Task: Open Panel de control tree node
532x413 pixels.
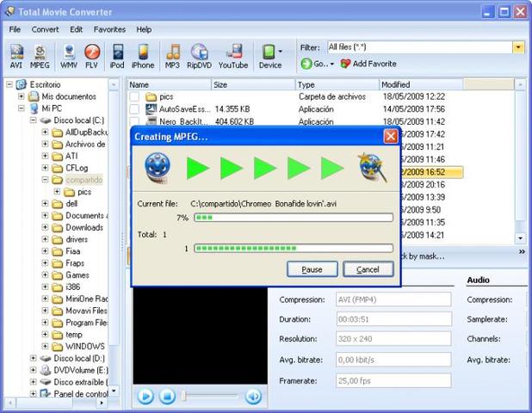Action: pyautogui.click(x=81, y=394)
